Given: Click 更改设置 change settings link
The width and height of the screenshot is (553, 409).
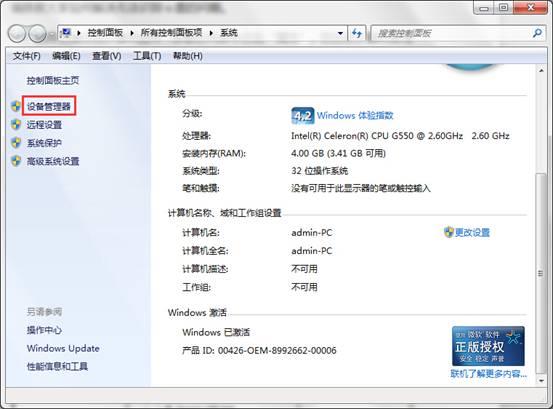Looking at the screenshot, I should (x=472, y=232).
